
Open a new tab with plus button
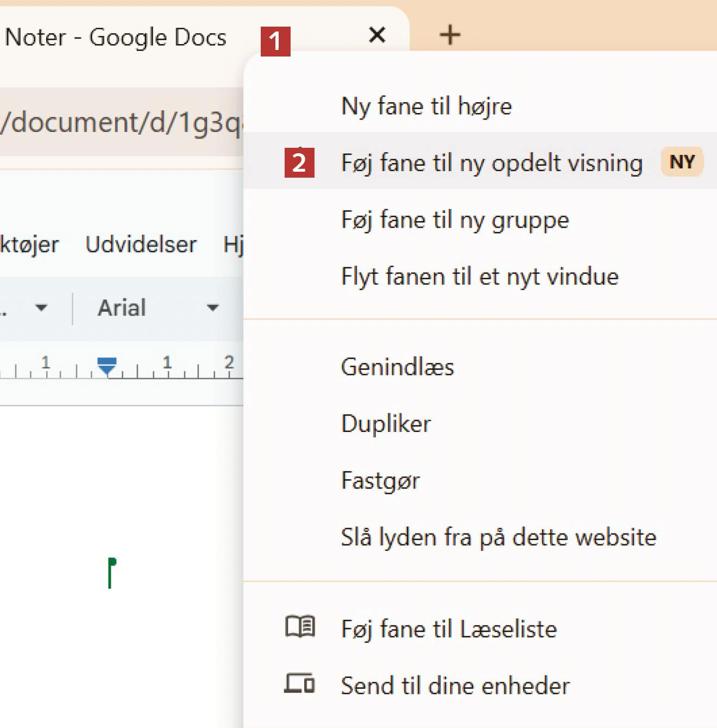coord(450,35)
